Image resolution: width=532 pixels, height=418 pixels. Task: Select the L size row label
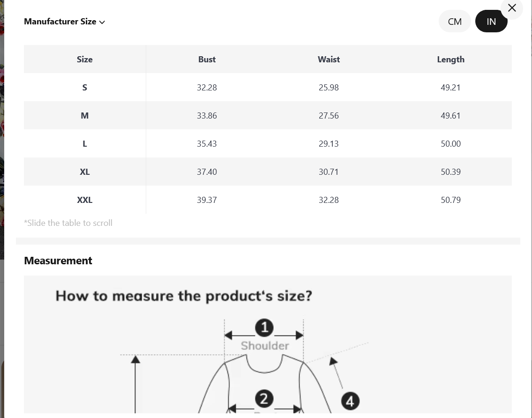(x=85, y=144)
